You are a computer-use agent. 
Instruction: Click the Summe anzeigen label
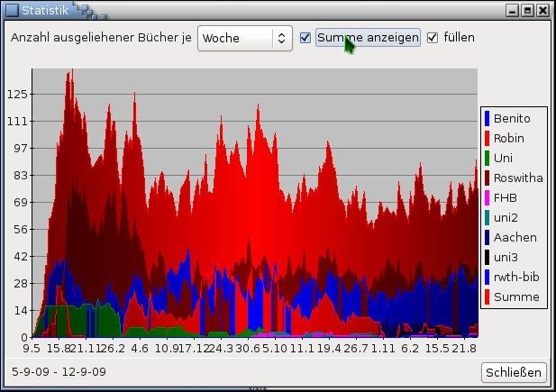click(x=368, y=37)
